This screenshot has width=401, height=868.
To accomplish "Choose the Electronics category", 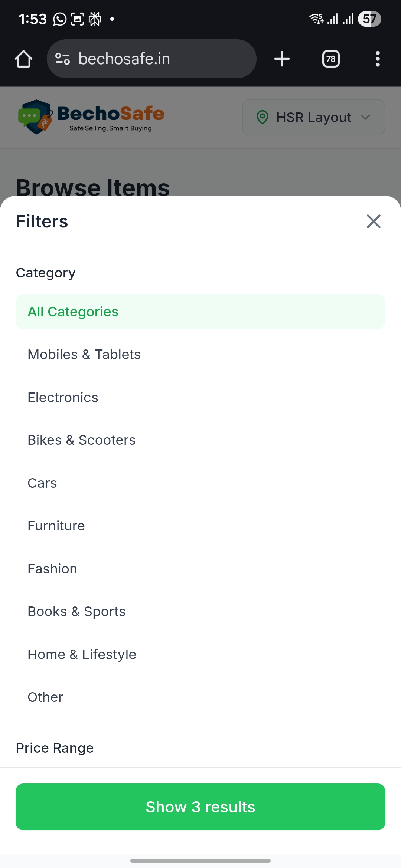I will click(x=63, y=398).
